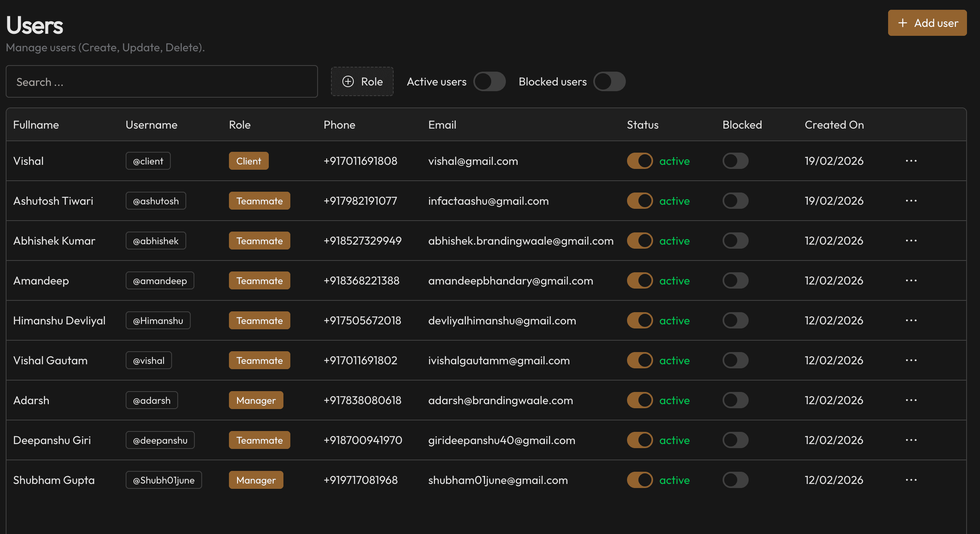
Task: Click the Role column header
Action: (240, 125)
